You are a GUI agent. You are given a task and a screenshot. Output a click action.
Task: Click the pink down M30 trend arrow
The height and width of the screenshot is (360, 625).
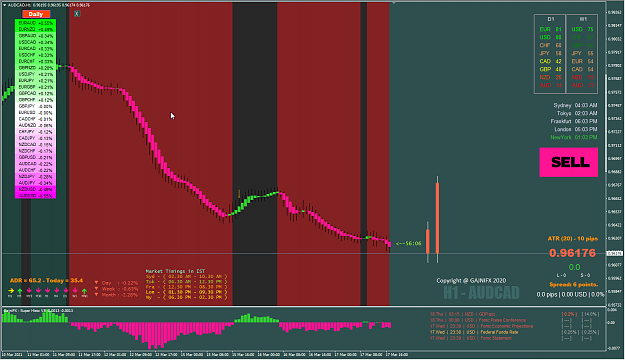coord(38,291)
